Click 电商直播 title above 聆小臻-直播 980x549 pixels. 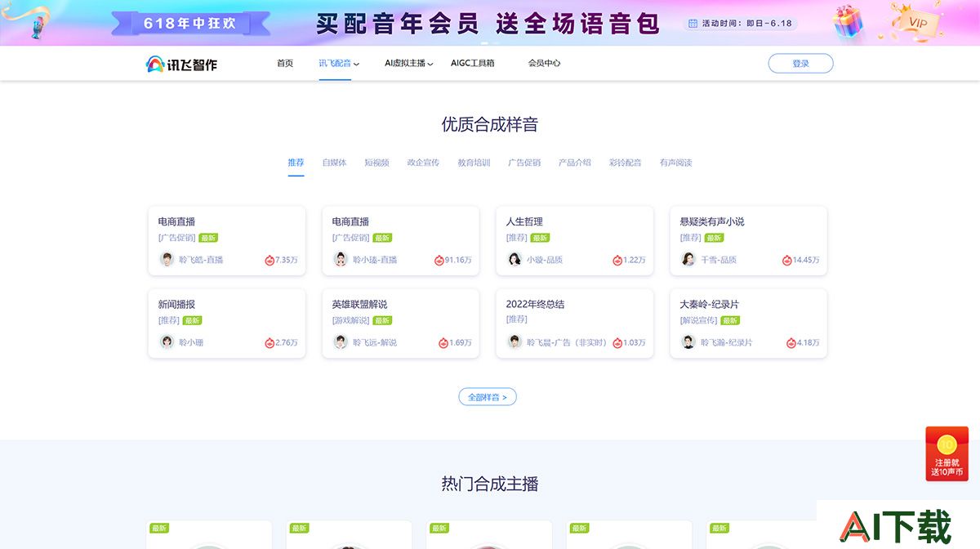350,221
